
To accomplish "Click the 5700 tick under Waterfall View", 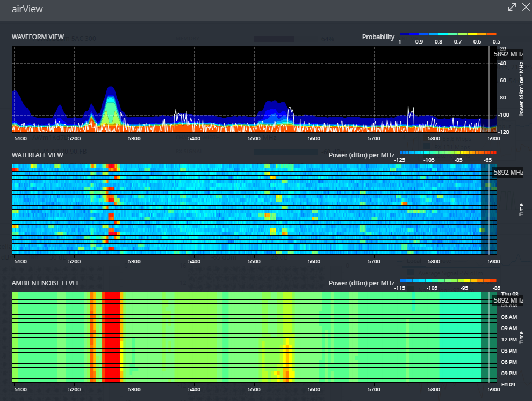I will [374, 262].
